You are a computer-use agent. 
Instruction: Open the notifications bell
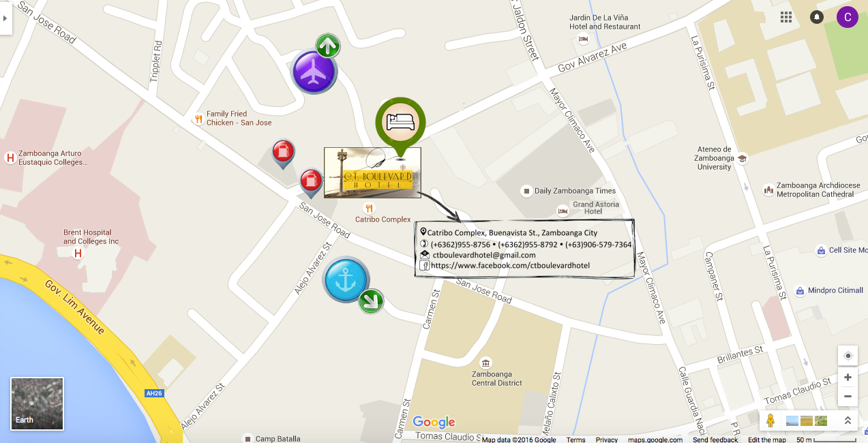coord(816,18)
